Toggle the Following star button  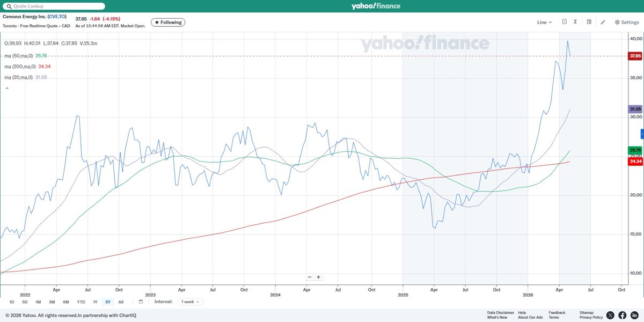pos(167,23)
